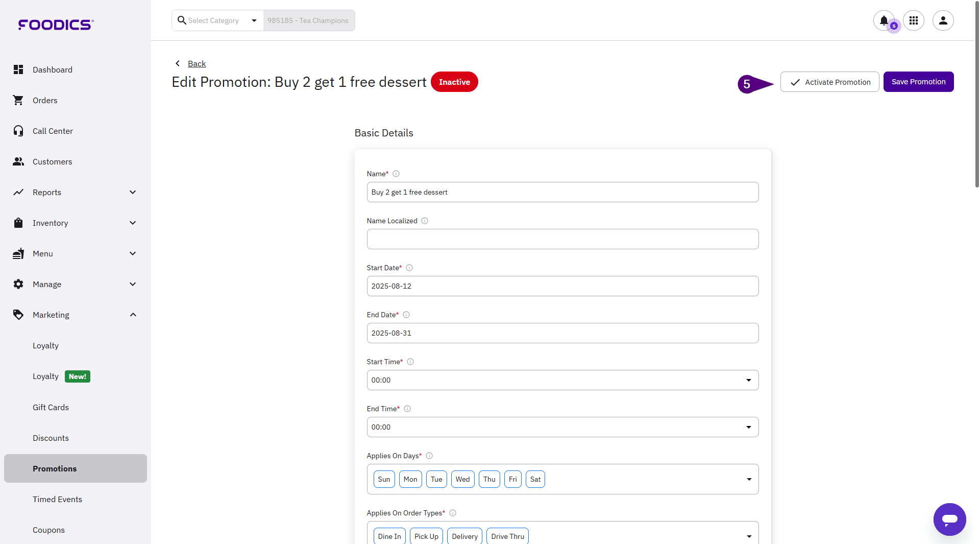
Task: Open the notifications bell icon
Action: pyautogui.click(x=884, y=20)
